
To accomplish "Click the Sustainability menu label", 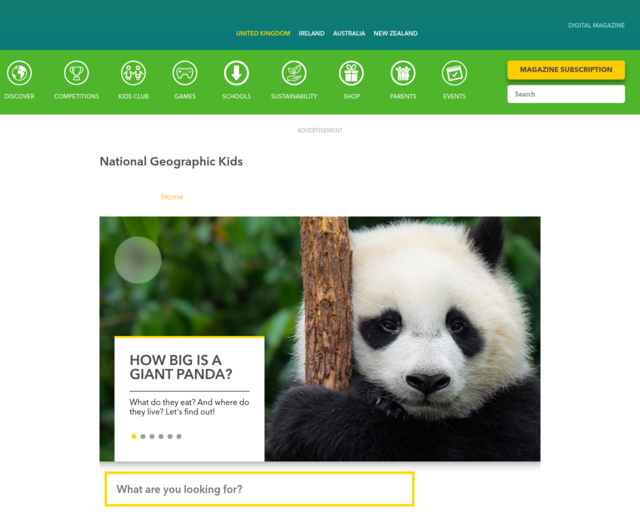I will (x=294, y=96).
